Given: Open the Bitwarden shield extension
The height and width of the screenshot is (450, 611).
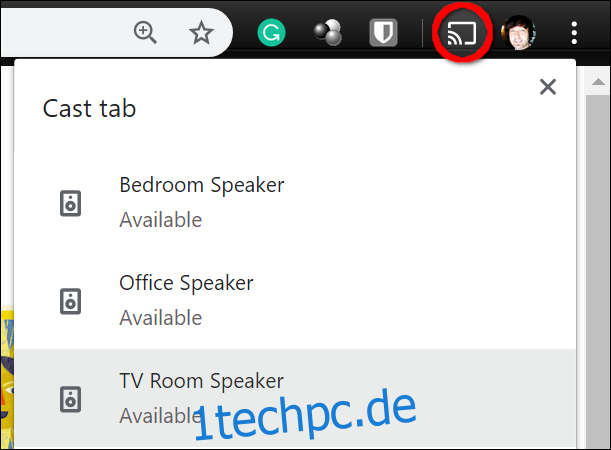Looking at the screenshot, I should click(383, 33).
